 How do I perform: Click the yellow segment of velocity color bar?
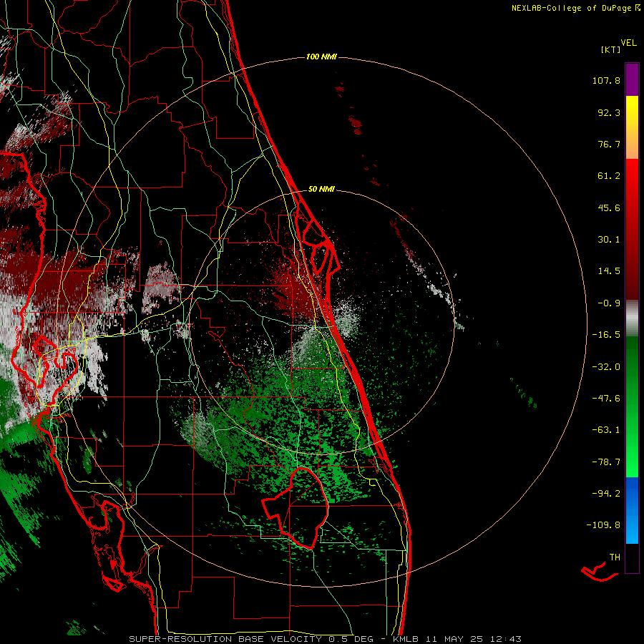(632, 111)
